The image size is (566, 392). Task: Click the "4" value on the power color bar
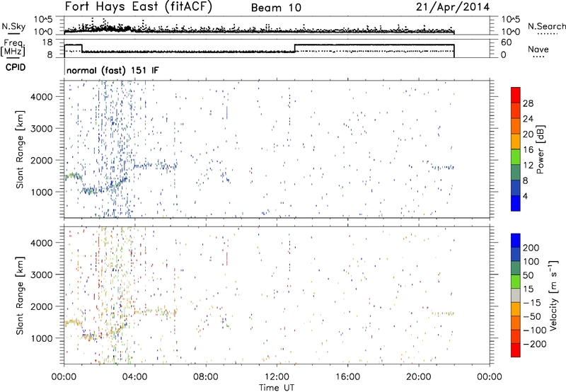(525, 196)
